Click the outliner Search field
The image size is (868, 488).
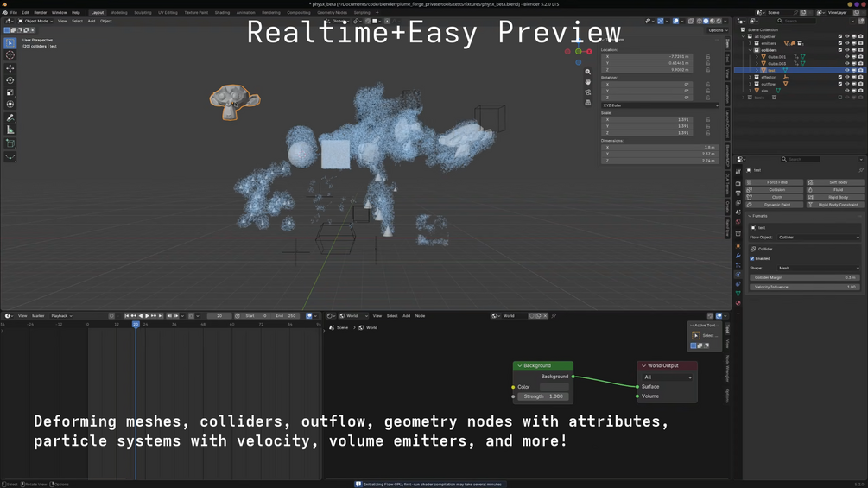click(798, 21)
